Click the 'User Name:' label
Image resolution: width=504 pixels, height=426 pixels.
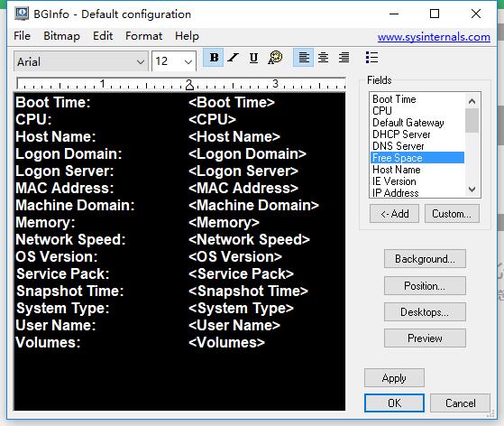[56, 325]
